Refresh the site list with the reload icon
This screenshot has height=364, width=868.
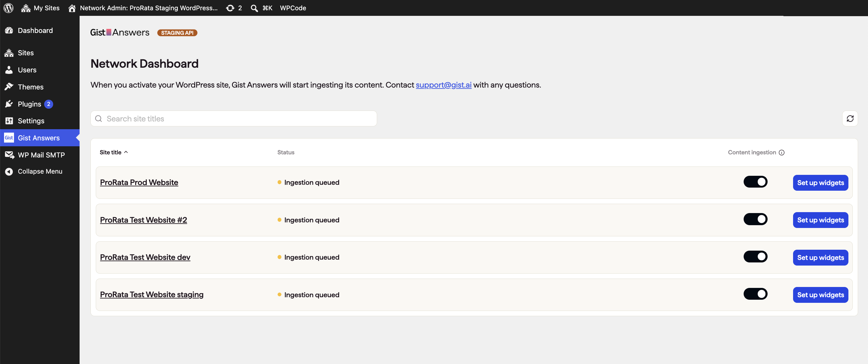[850, 119]
